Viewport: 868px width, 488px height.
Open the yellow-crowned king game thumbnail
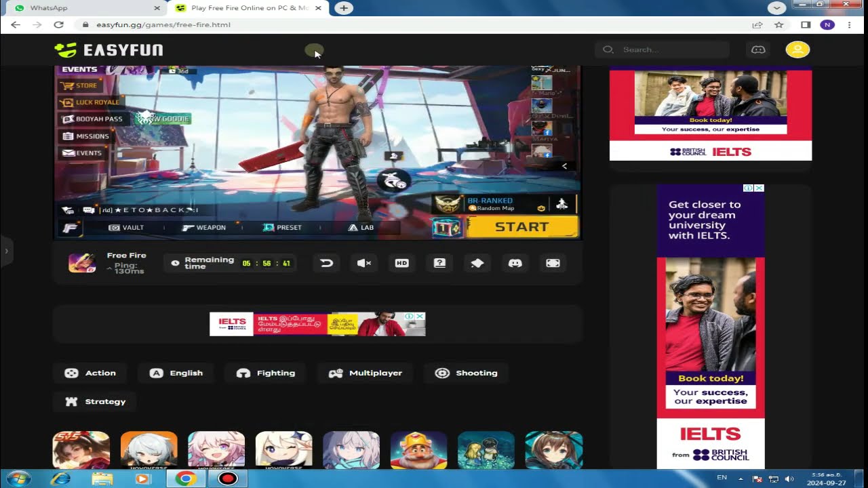(419, 450)
